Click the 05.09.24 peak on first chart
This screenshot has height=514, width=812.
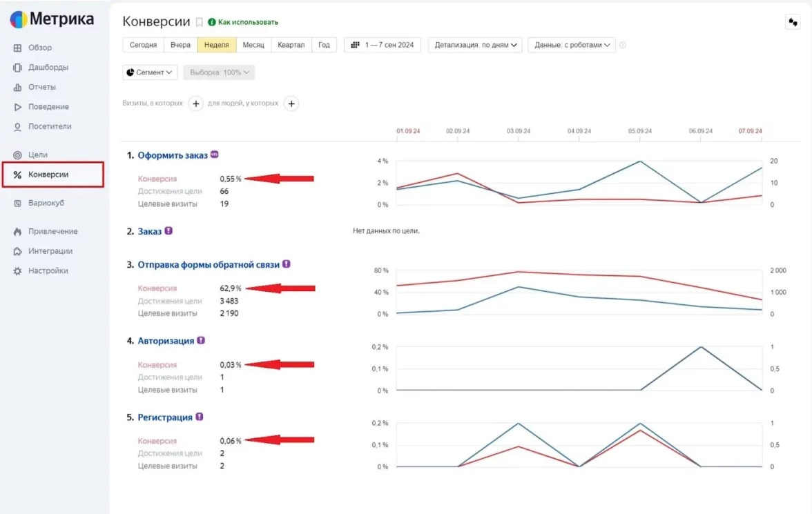point(639,161)
